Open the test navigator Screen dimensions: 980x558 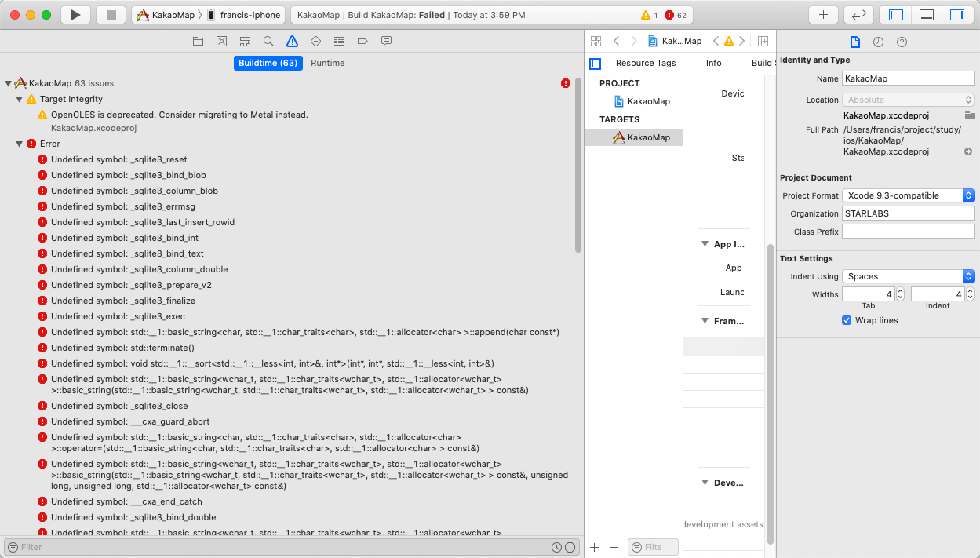pyautogui.click(x=315, y=41)
